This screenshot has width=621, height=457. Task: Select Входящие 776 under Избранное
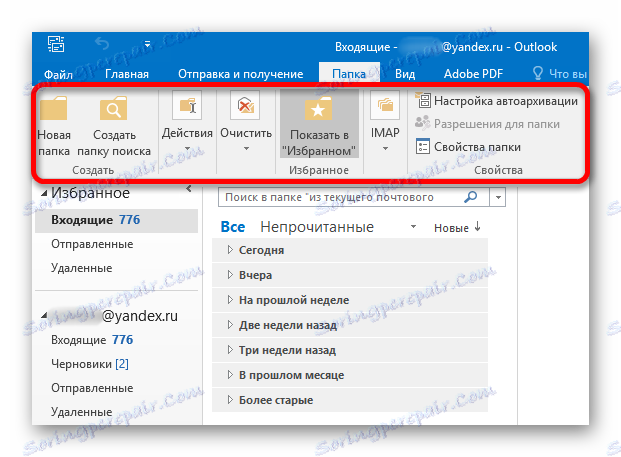[116, 220]
